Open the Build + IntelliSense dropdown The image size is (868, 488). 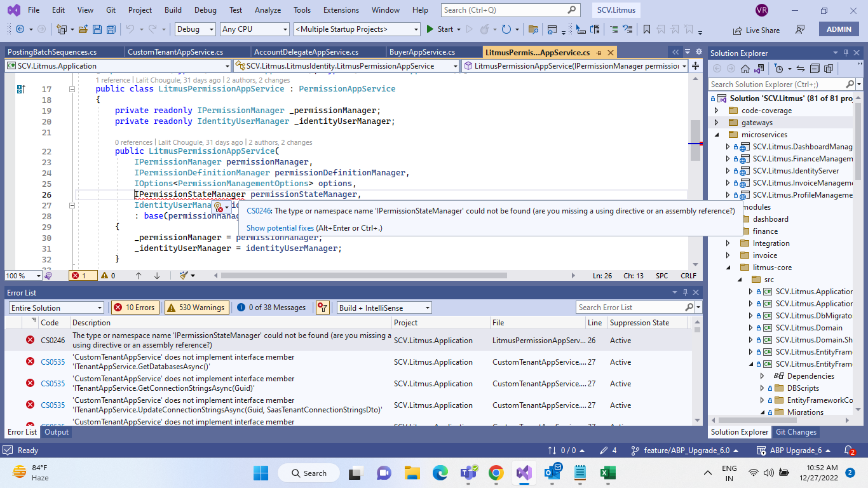pyautogui.click(x=384, y=308)
